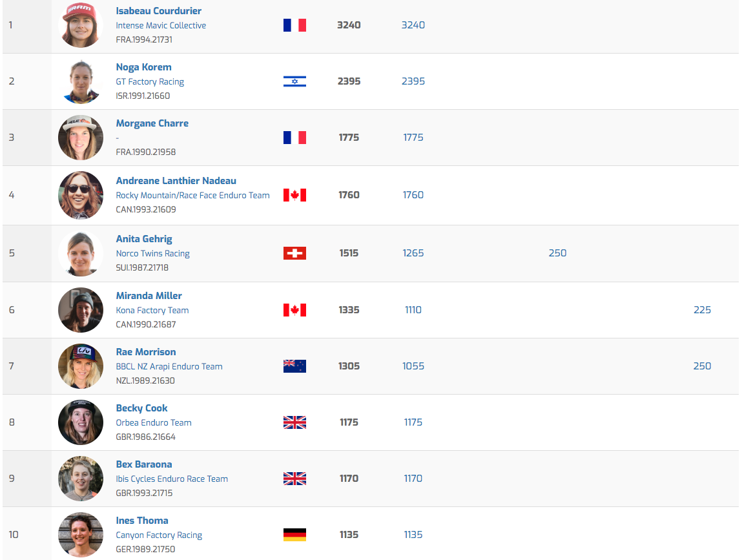Click the 250 points link in Anita Gehrig's row

click(x=557, y=253)
